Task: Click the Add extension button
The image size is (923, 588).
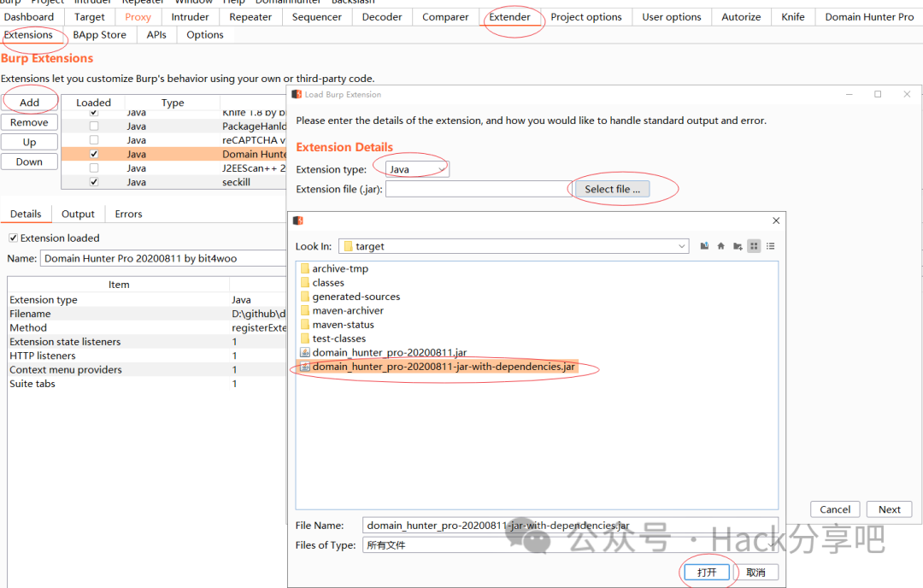Action: pos(29,103)
